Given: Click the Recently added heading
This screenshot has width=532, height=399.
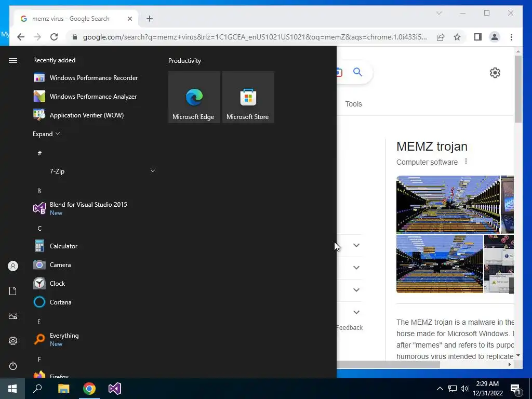Looking at the screenshot, I should coord(54,60).
